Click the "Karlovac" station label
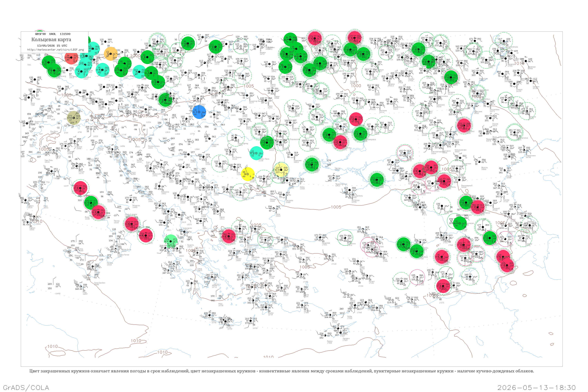Screen dimensions: 588x392 tap(140, 160)
